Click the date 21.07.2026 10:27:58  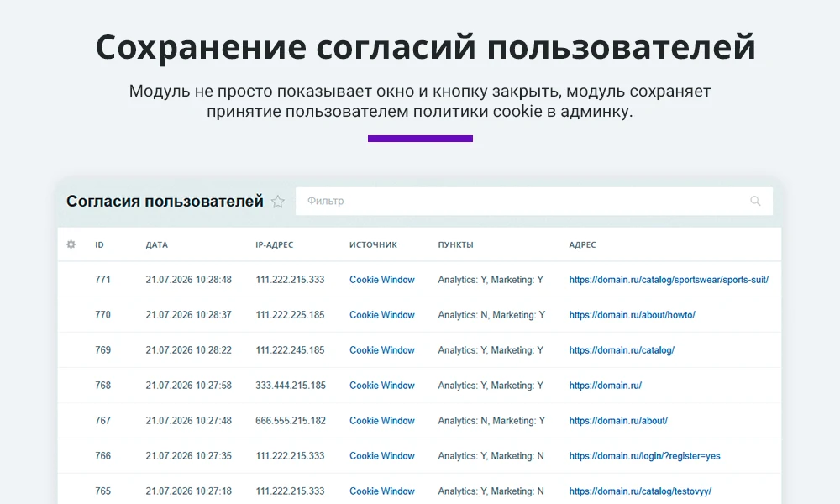[188, 386]
